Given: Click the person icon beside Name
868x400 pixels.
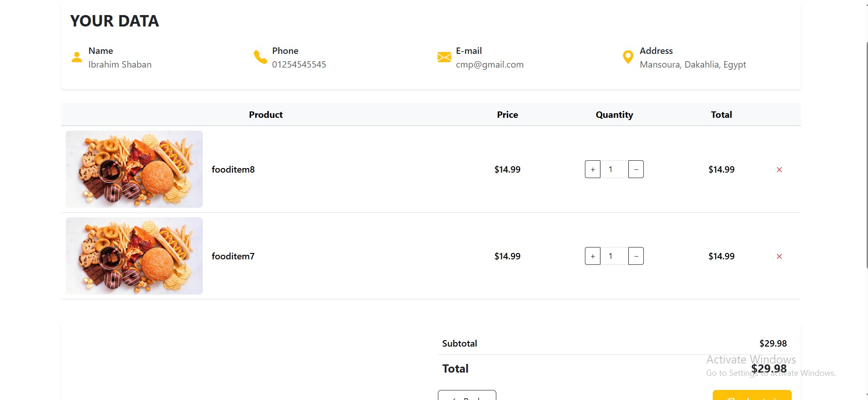Looking at the screenshot, I should (77, 57).
